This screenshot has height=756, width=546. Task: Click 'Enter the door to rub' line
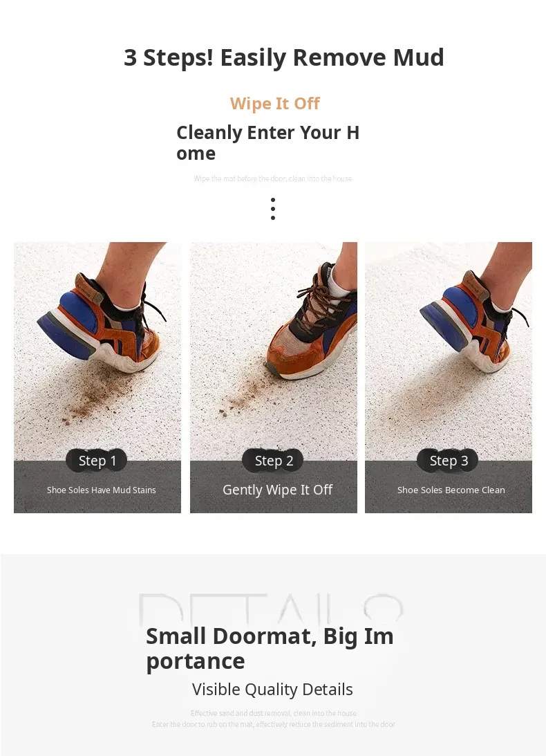click(273, 724)
